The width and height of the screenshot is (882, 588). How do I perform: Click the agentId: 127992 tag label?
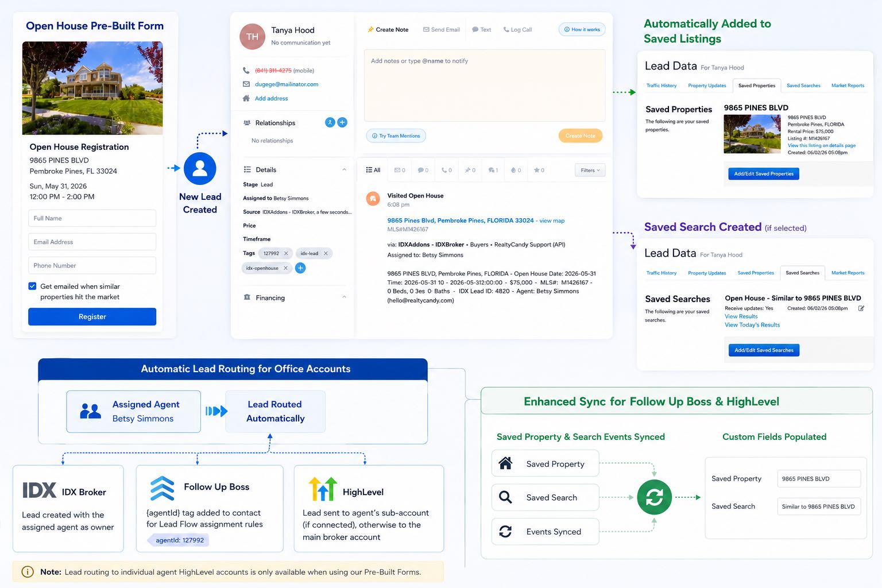click(x=180, y=540)
